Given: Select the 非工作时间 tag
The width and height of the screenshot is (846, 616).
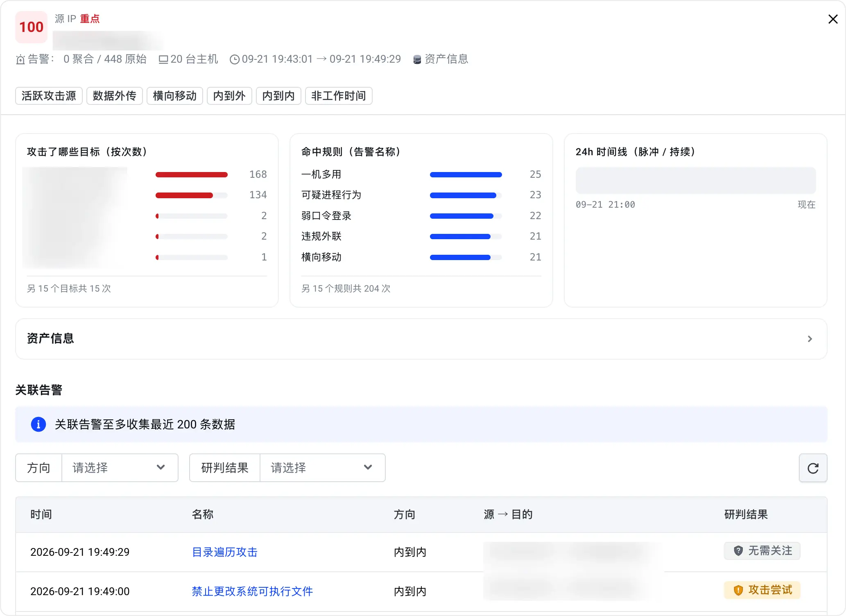Looking at the screenshot, I should pos(339,96).
